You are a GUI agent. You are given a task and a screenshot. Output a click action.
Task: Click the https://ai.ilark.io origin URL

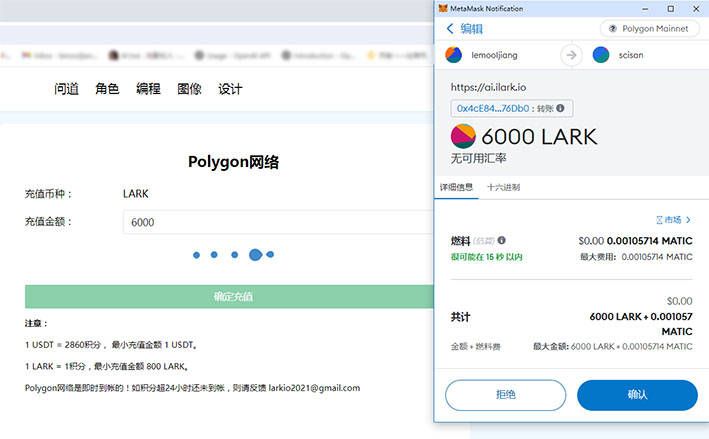point(488,87)
